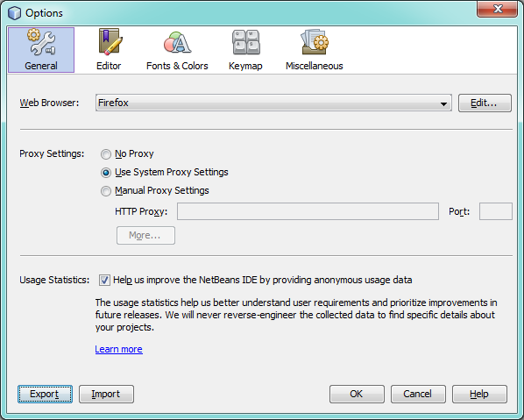Expand the Web Browser dropdown arrow
This screenshot has width=524, height=420.
(443, 103)
